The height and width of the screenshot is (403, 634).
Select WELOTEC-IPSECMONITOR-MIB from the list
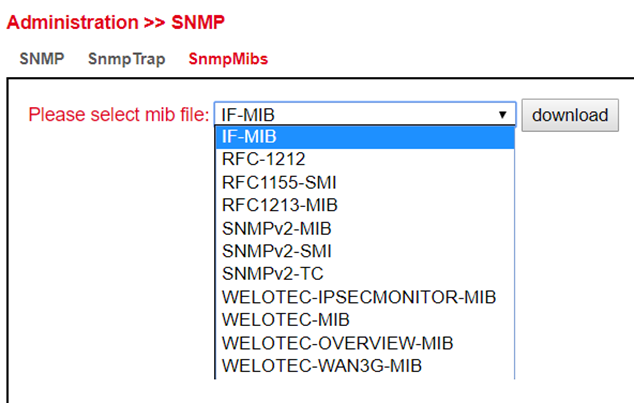(x=359, y=297)
